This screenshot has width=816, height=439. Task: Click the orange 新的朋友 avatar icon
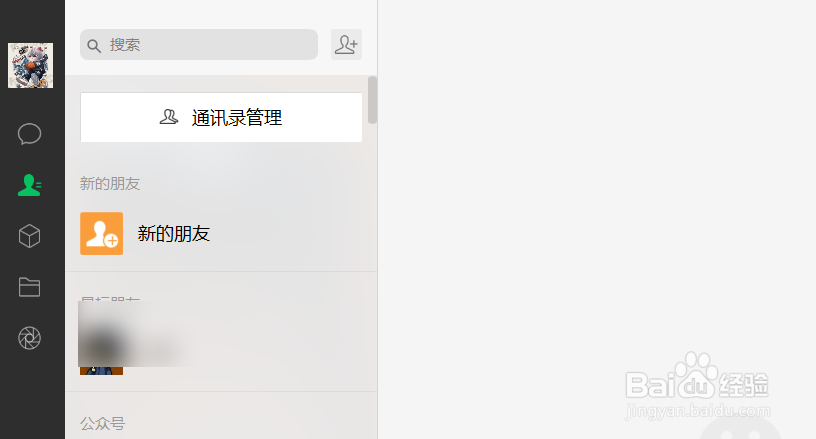click(101, 234)
